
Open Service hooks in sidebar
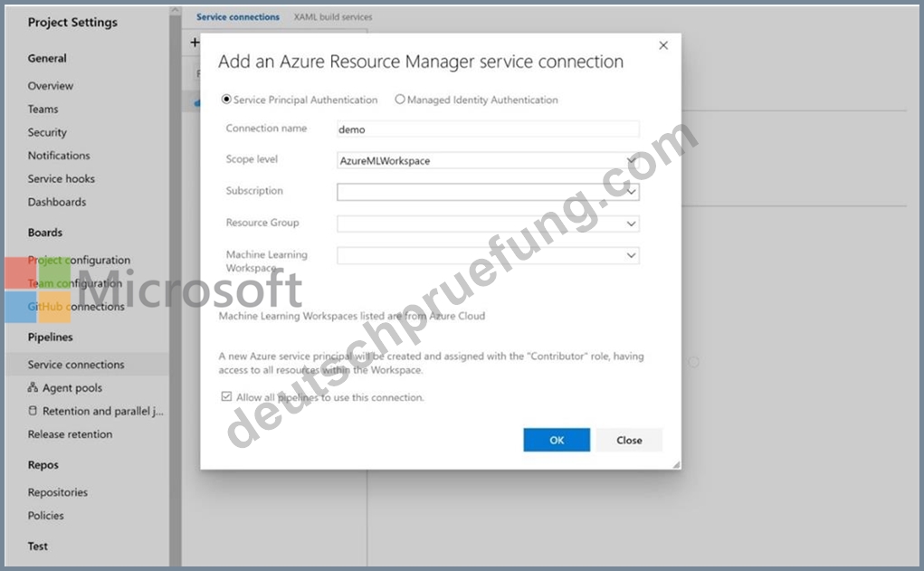click(62, 178)
